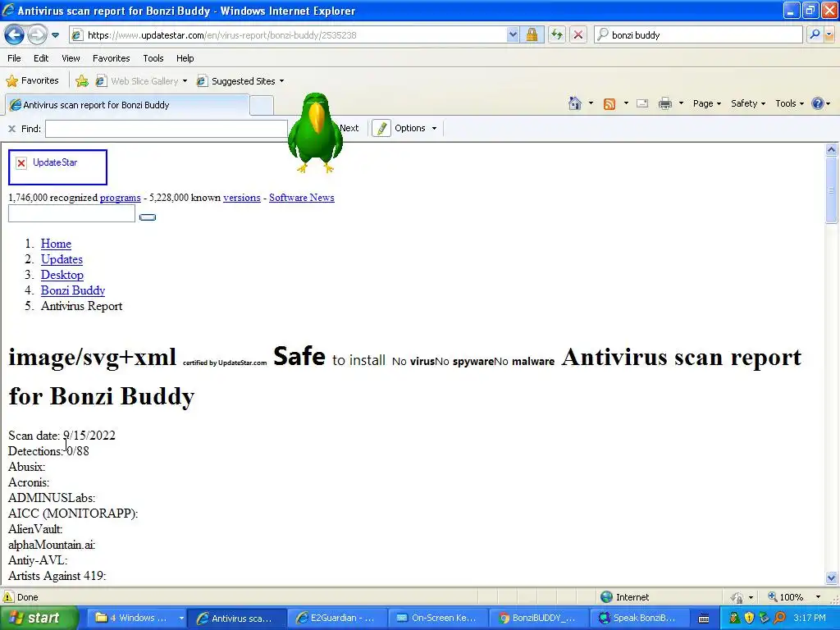Click the Find text field
The height and width of the screenshot is (630, 840).
point(167,129)
